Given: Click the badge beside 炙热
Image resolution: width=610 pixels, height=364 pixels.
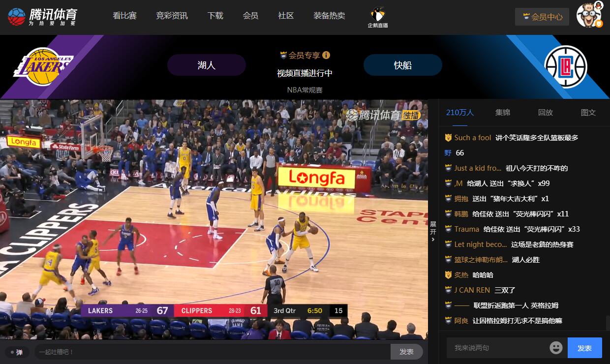Looking at the screenshot, I should pos(448,275).
